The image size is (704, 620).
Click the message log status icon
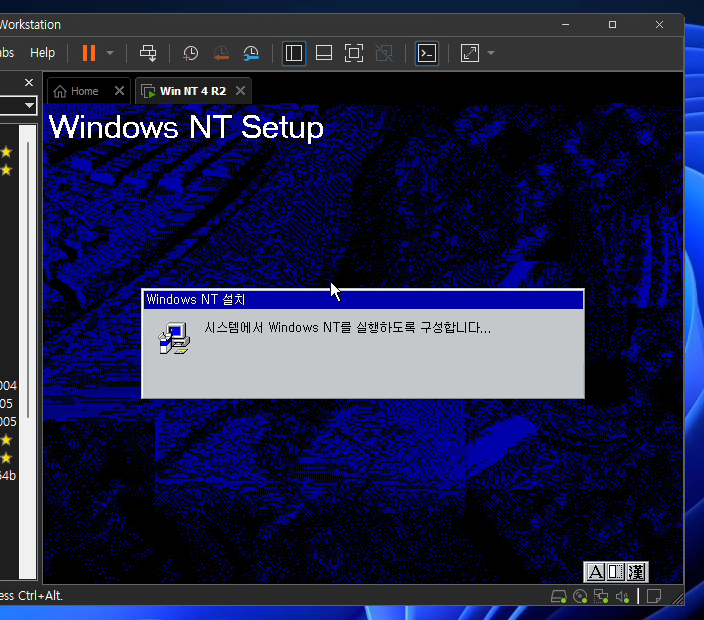click(654, 596)
